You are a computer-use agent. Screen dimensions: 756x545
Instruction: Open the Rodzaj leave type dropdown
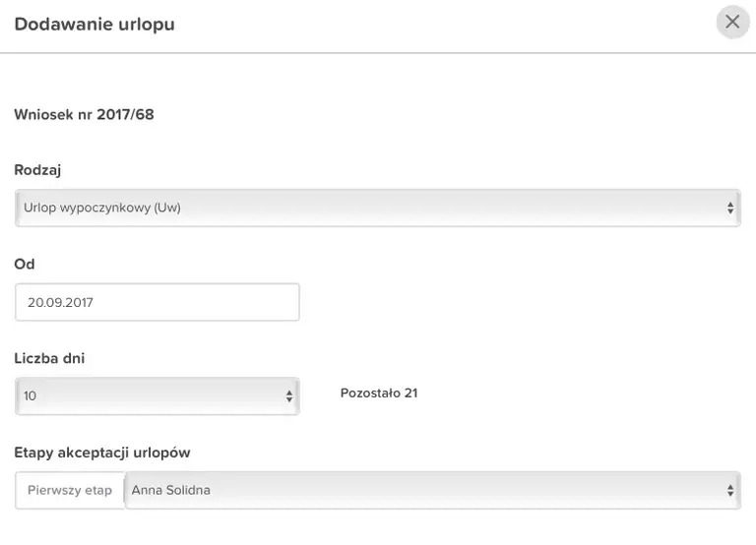coord(378,208)
